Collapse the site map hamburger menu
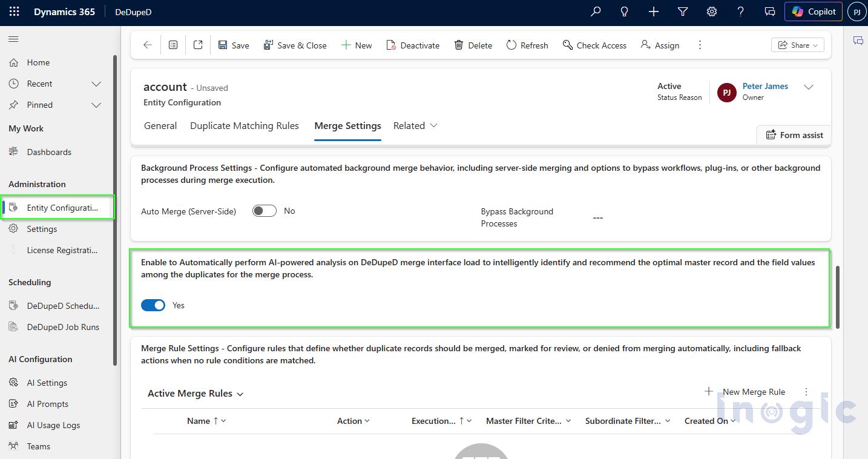This screenshot has height=459, width=868. [13, 39]
